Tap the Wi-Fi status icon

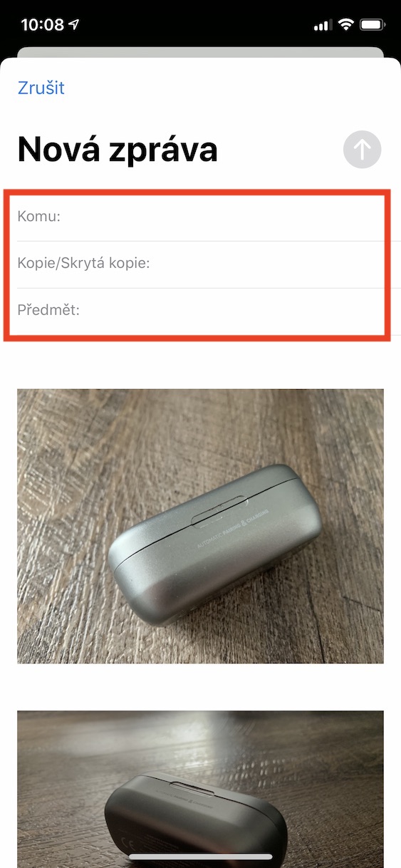pyautogui.click(x=346, y=25)
